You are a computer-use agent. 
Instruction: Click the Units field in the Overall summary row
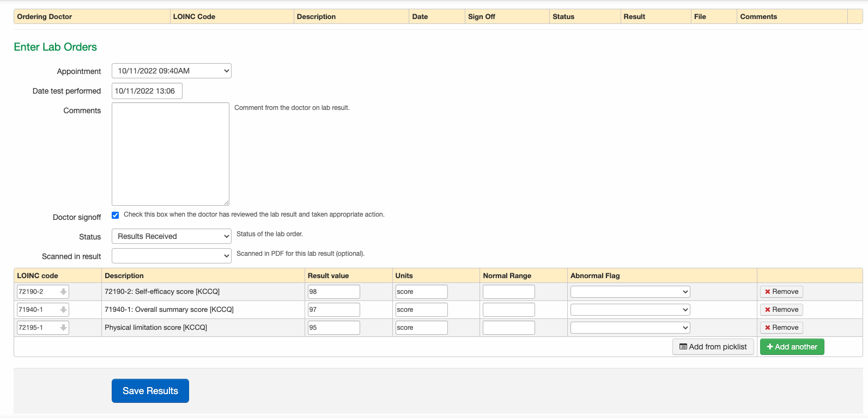[422, 310]
